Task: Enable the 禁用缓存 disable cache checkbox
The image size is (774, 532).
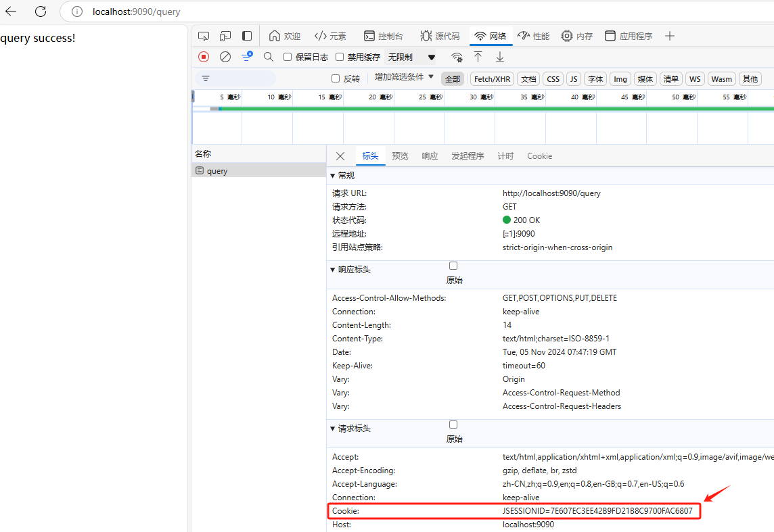Action: pyautogui.click(x=340, y=57)
